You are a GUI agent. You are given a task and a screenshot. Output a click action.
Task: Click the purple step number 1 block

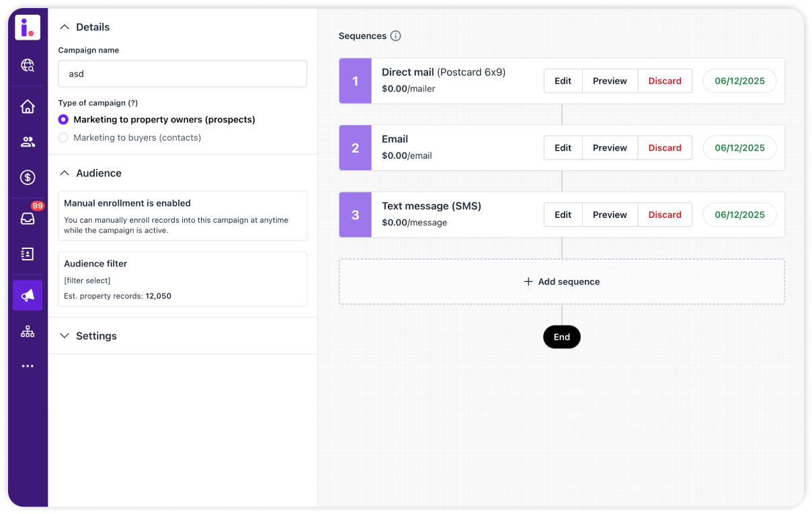coord(356,81)
